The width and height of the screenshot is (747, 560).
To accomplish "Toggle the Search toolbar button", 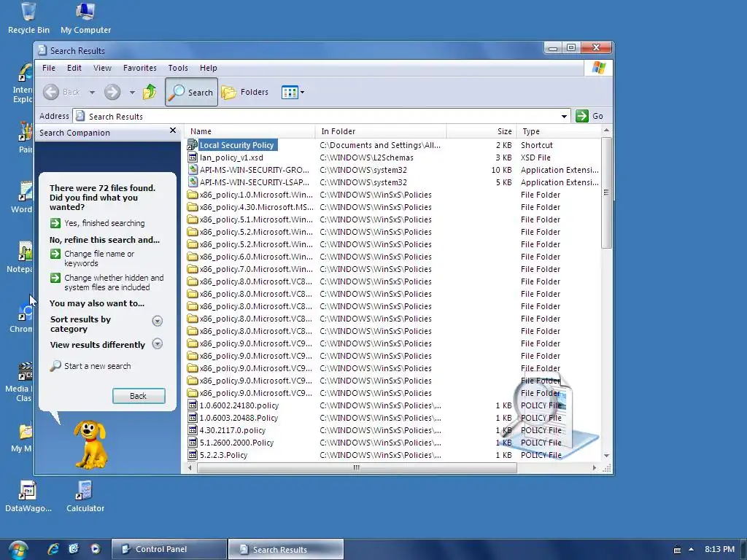I will coord(192,92).
